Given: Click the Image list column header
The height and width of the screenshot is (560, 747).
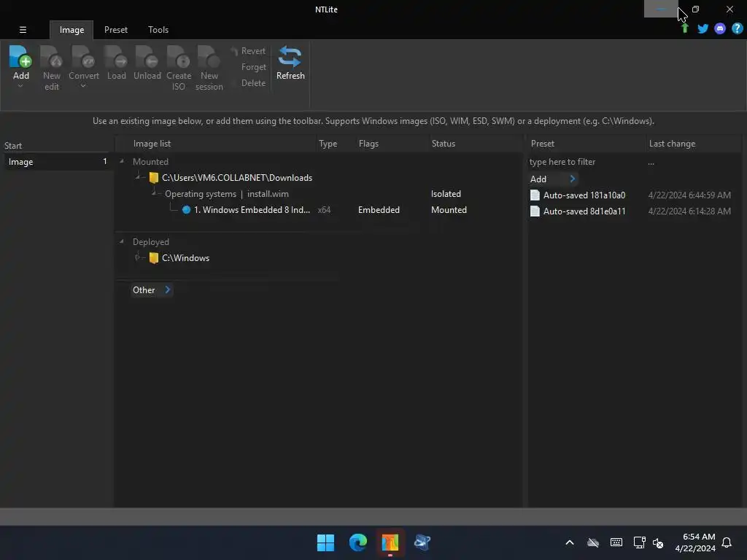Looking at the screenshot, I should click(x=152, y=144).
